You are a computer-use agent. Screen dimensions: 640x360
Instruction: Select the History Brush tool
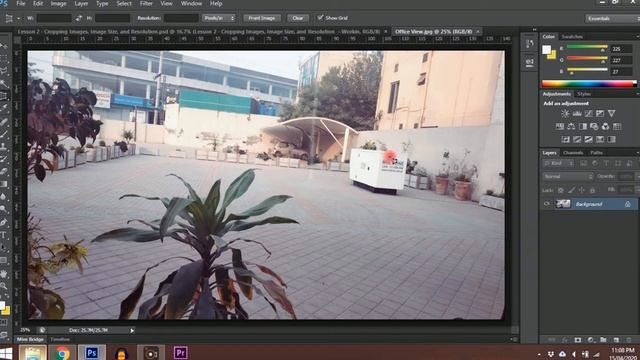click(x=4, y=159)
